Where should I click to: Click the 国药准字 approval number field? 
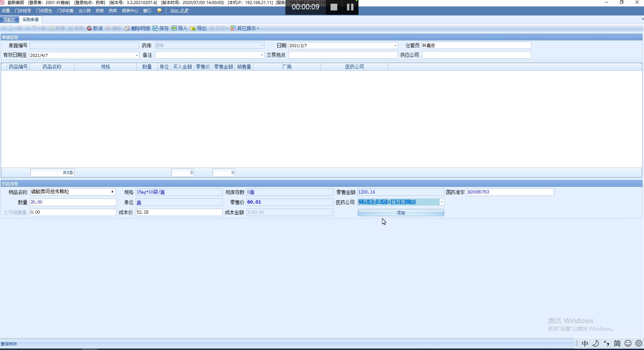510,192
